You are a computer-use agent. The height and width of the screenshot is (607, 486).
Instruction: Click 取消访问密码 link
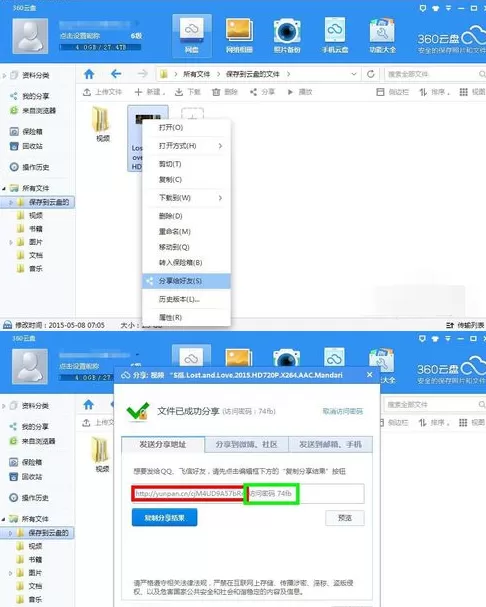pos(343,411)
